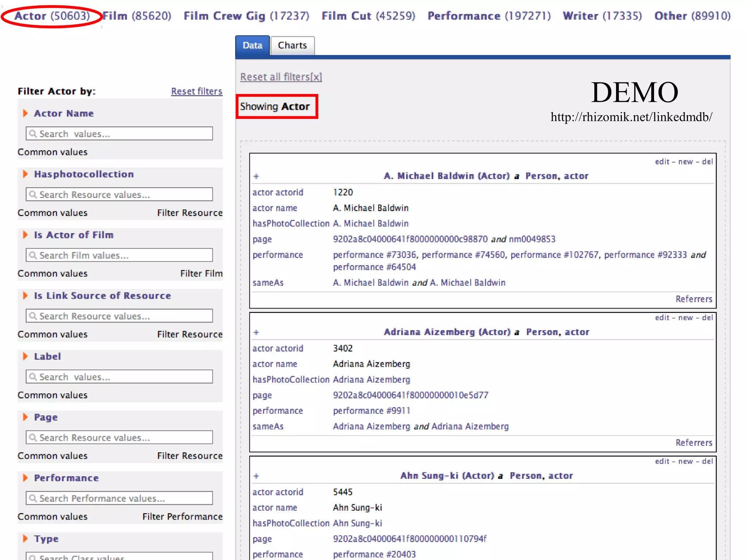Image resolution: width=747 pixels, height=560 pixels.
Task: Click Filter Performance link
Action: 182,517
